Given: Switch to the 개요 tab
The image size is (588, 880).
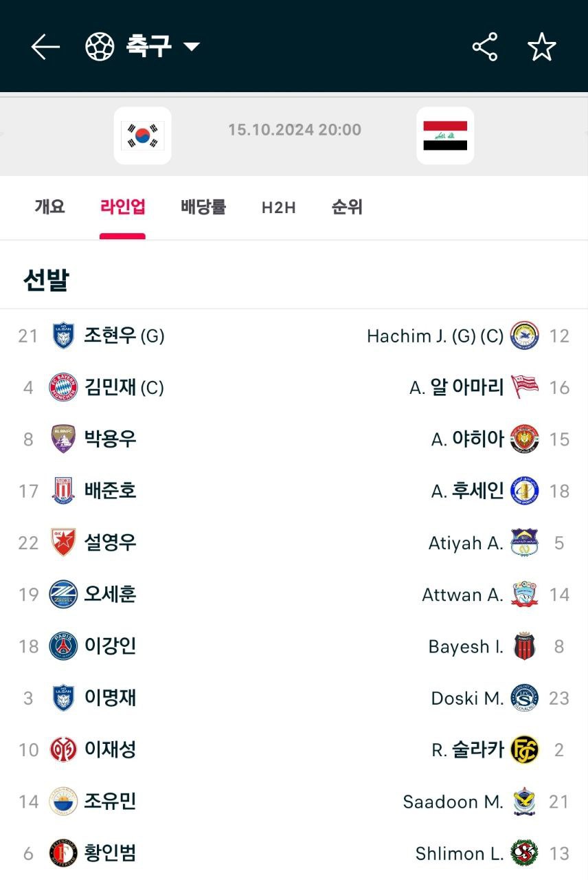Looking at the screenshot, I should pos(49,207).
